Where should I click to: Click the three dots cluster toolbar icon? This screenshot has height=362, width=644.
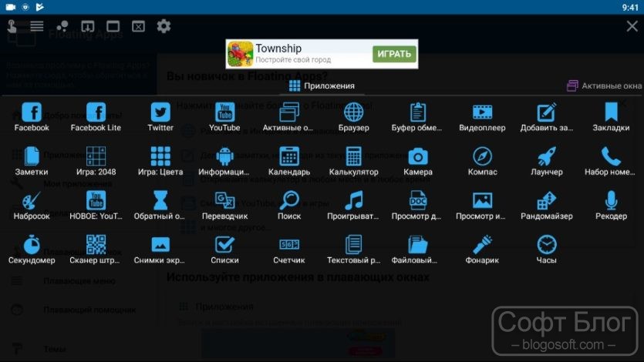tap(62, 26)
